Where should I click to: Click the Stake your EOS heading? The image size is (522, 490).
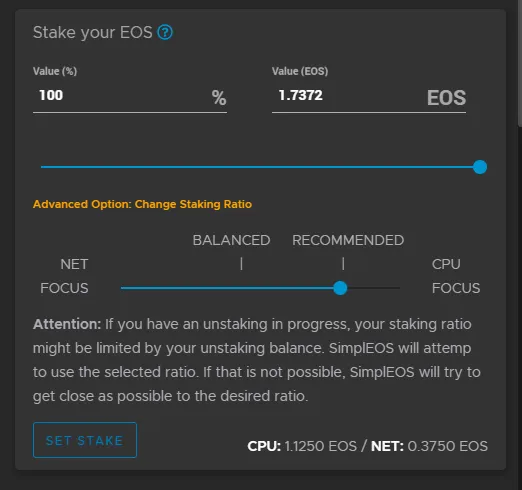click(x=93, y=33)
